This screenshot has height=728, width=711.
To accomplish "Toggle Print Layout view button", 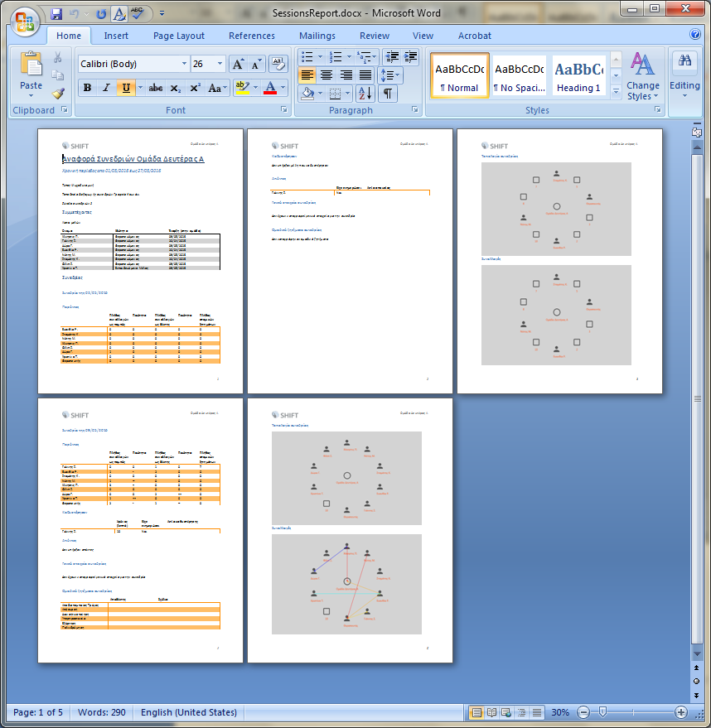I will point(476,711).
